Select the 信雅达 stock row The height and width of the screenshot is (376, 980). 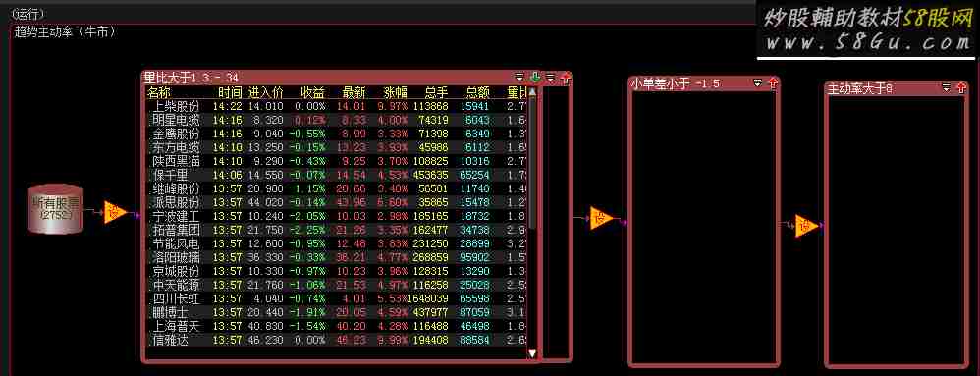tap(336, 340)
